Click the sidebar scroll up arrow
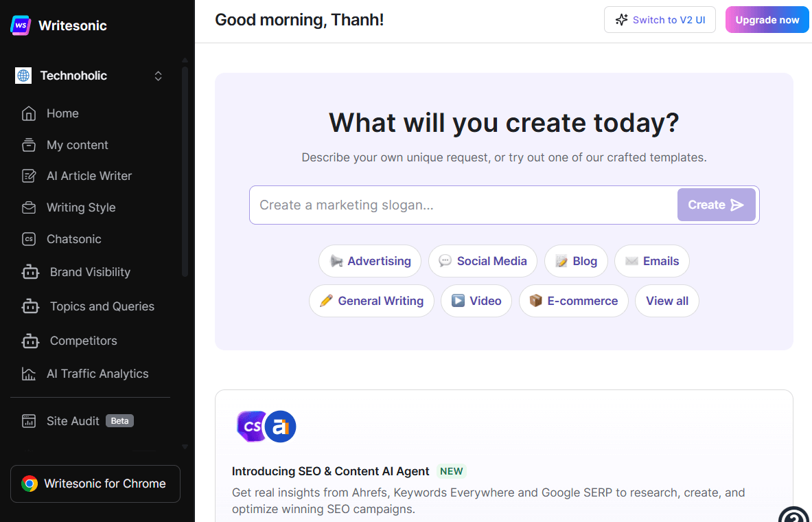The image size is (812, 522). [x=185, y=60]
